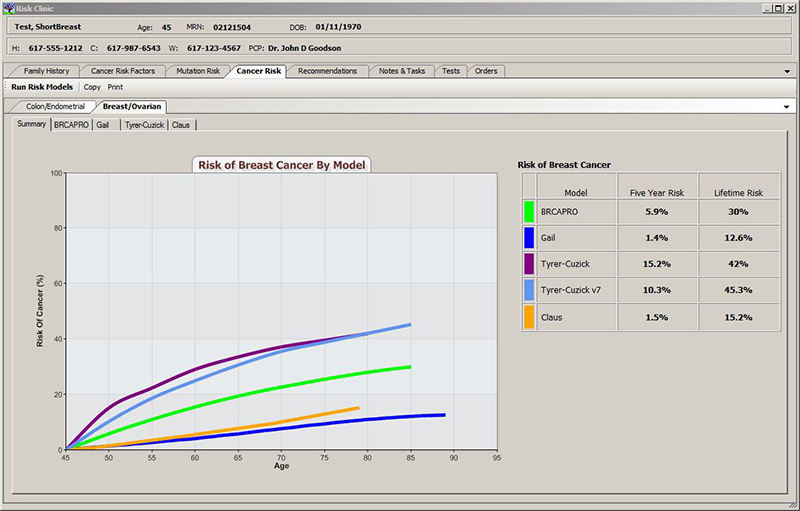800x511 pixels.
Task: Switch to Colon/Endometrial tab
Action: pyautogui.click(x=55, y=107)
